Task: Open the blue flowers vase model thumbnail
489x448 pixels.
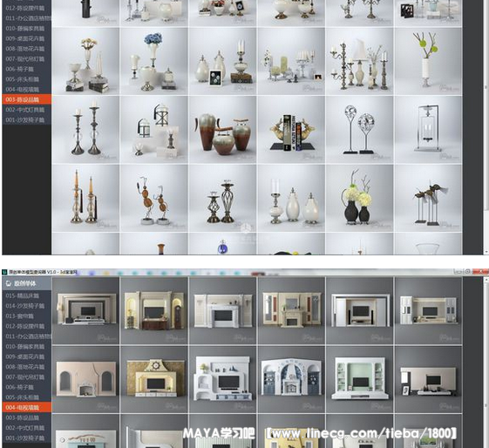Action: coord(153,61)
